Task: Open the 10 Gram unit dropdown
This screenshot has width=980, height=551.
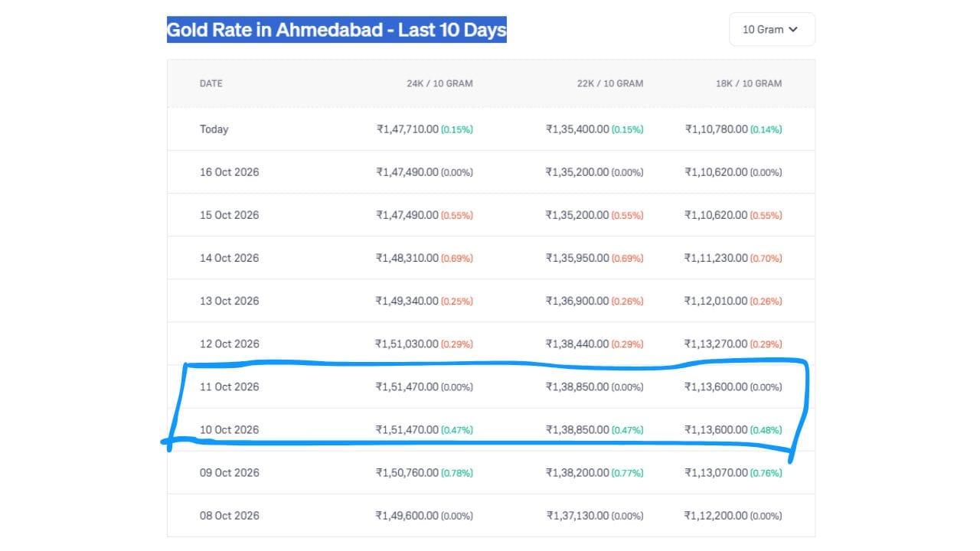Action: (x=772, y=29)
